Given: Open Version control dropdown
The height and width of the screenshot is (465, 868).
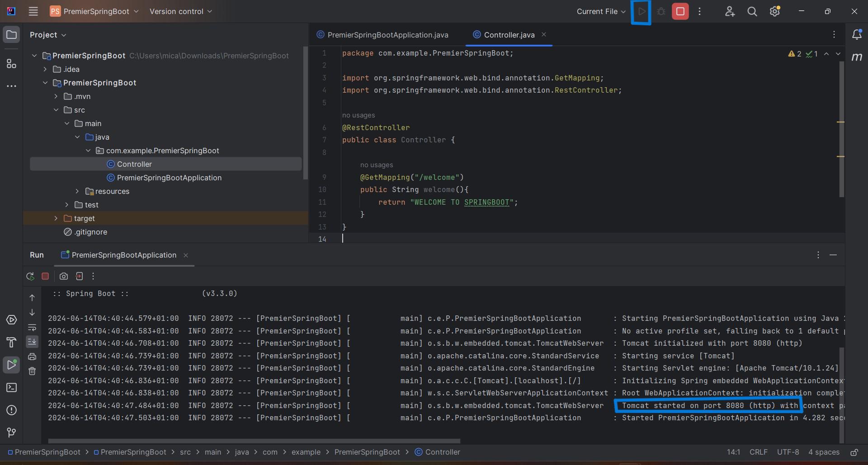Looking at the screenshot, I should (x=181, y=11).
